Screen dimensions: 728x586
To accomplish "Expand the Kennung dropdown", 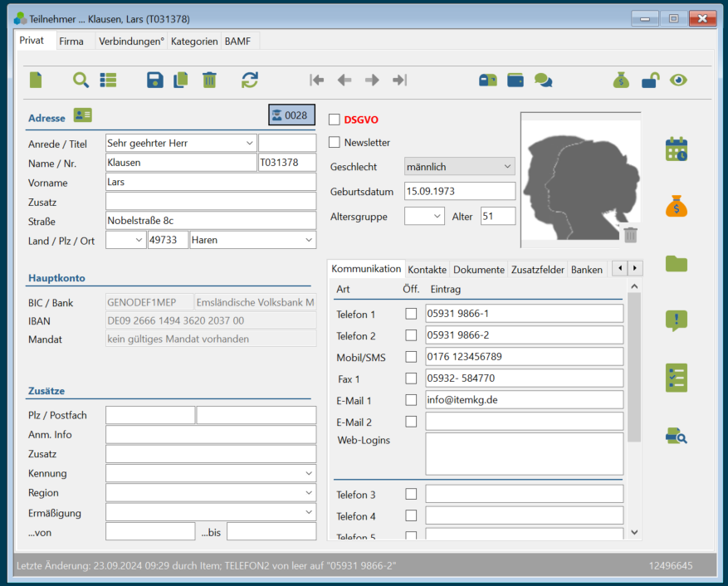I will pyautogui.click(x=309, y=474).
